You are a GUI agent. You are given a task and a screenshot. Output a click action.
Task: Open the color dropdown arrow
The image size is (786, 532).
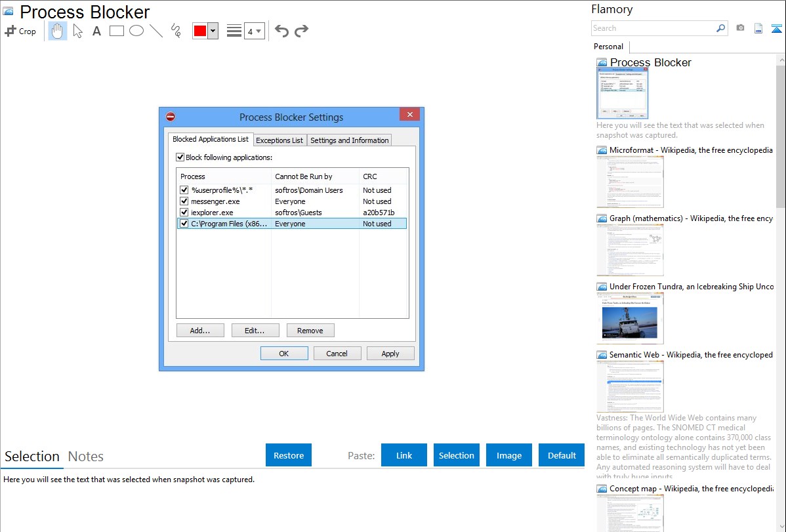point(213,31)
